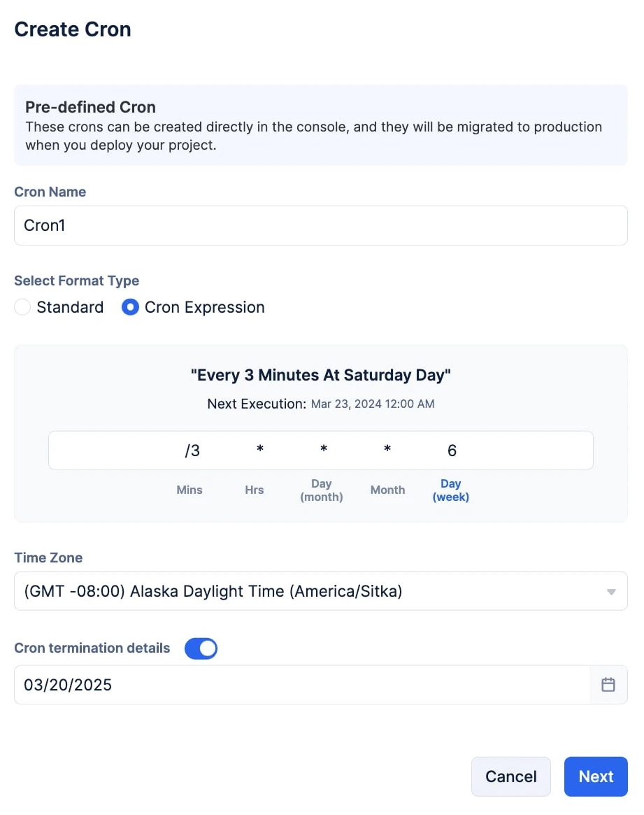
Task: Click the Cancel button
Action: (x=511, y=777)
